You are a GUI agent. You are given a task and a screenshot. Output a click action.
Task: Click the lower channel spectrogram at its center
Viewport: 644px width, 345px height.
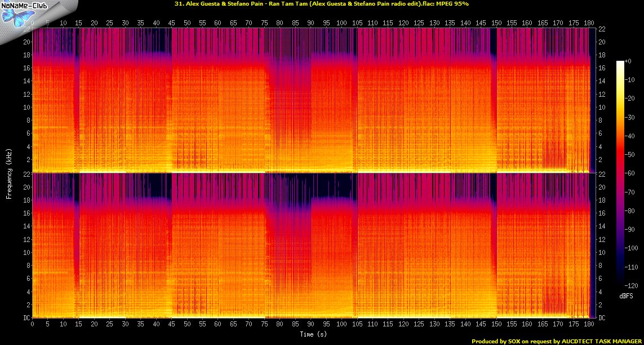(x=310, y=245)
